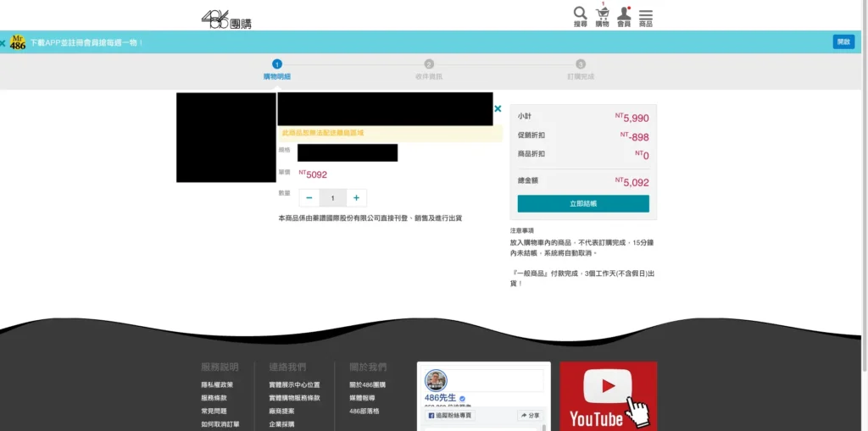Image resolution: width=868 pixels, height=431 pixels.
Task: Click the Mr 486 banner logo
Action: pyautogui.click(x=18, y=42)
